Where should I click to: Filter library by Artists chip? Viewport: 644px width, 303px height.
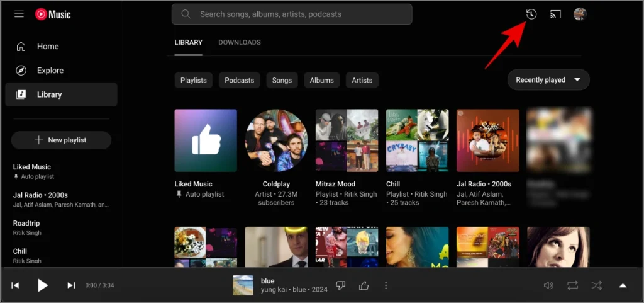(362, 80)
